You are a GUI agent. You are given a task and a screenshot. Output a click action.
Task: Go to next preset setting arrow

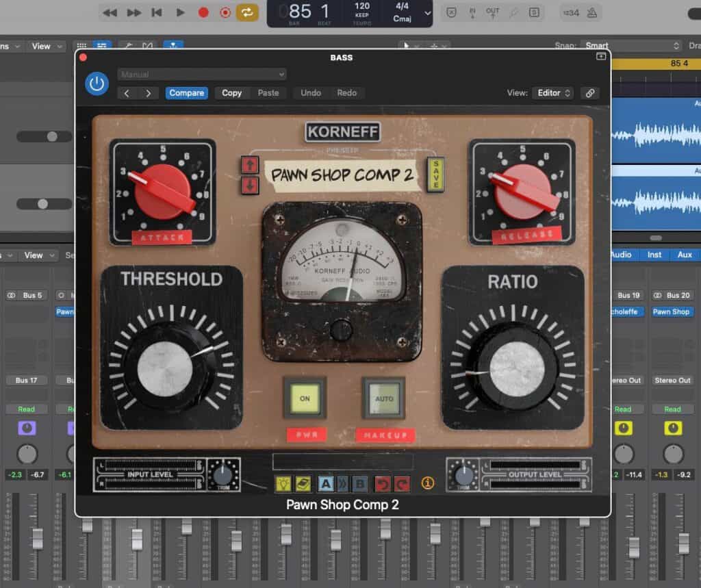click(x=148, y=93)
